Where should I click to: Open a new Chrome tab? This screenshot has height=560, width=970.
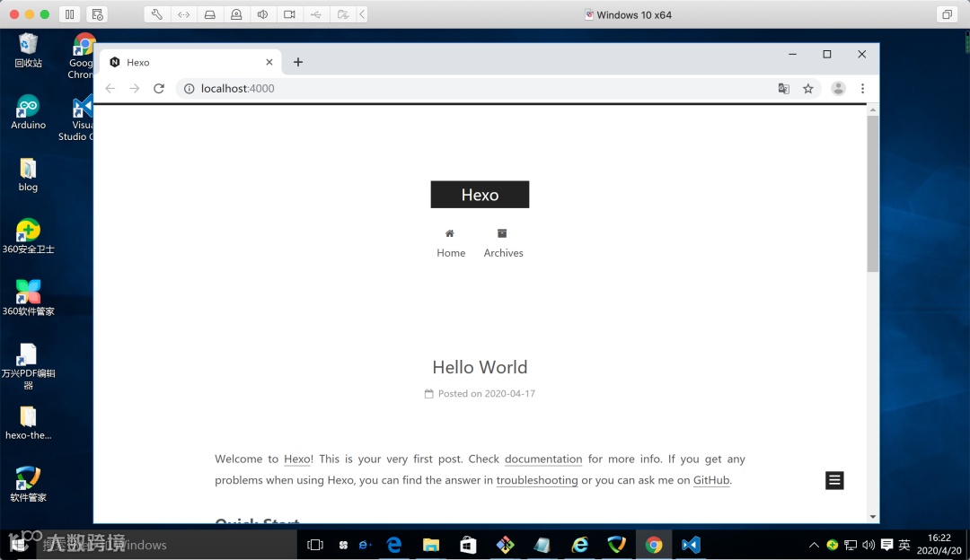[297, 62]
